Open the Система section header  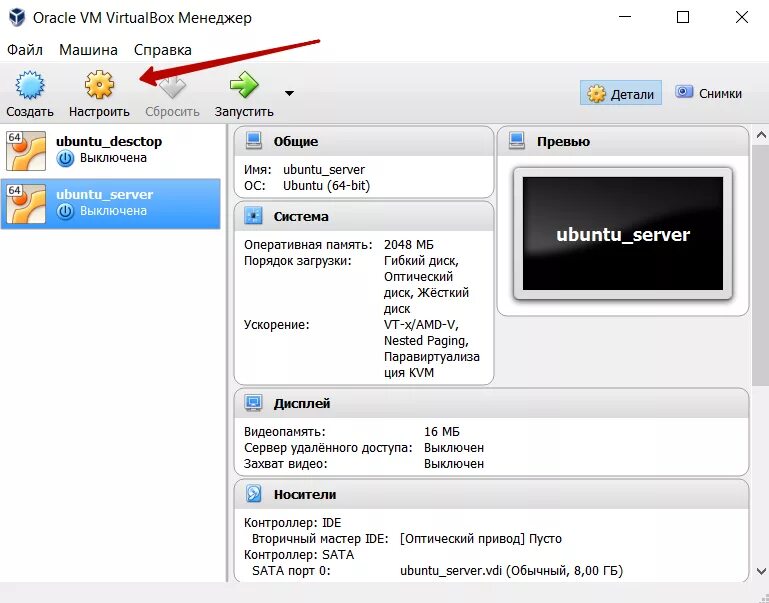[x=364, y=216]
